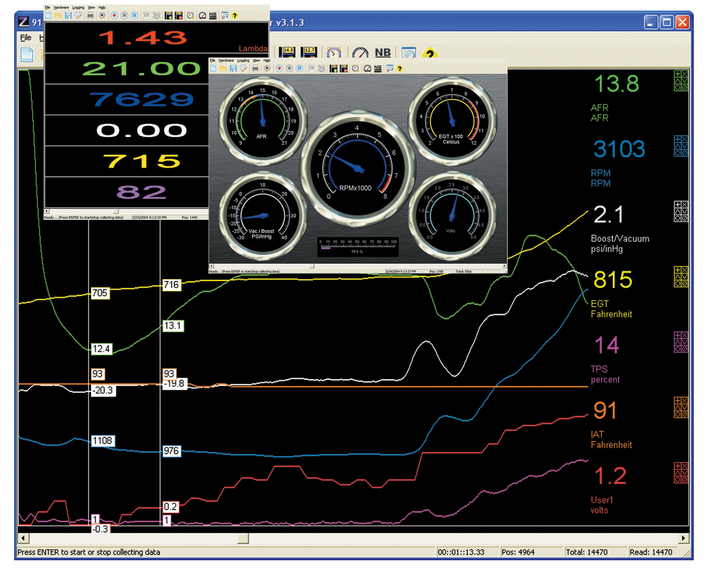Click the gauge dial icon in main toolbar
Screen dimensions: 718x588
360,53
